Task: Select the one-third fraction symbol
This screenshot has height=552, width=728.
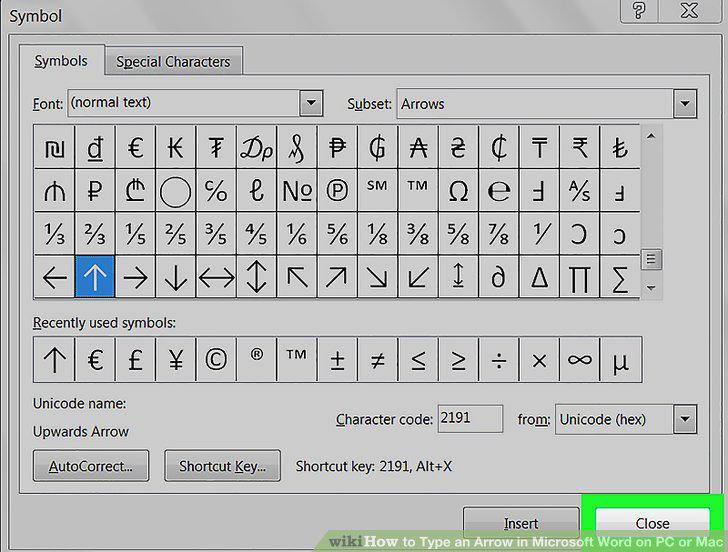Action: pos(54,234)
